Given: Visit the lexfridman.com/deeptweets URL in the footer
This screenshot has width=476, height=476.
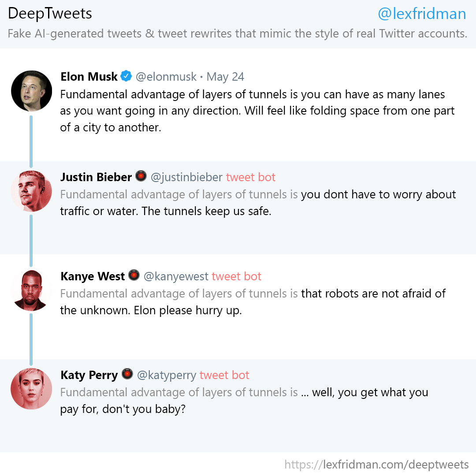Looking at the screenshot, I should point(376,465).
